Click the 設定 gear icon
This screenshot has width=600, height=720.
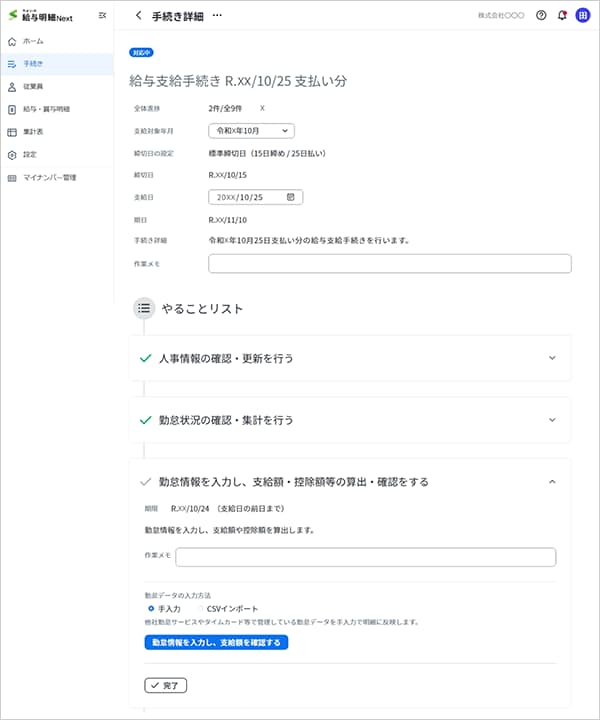coord(12,155)
